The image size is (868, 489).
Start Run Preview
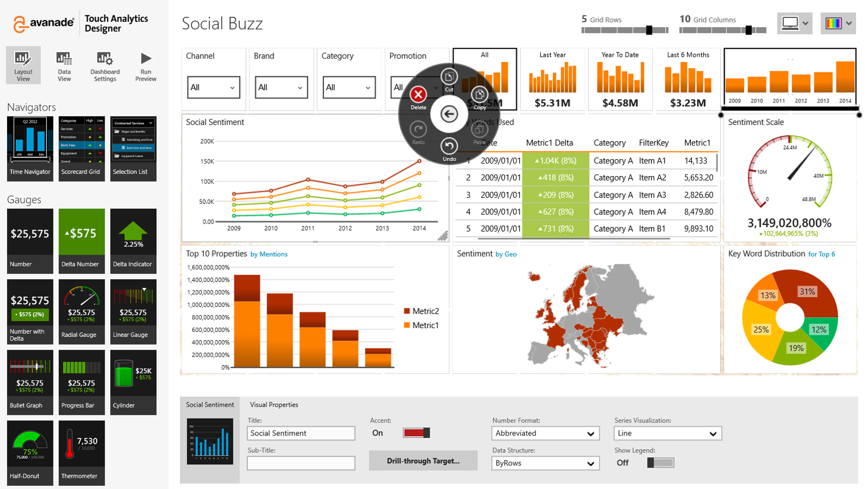(x=146, y=65)
